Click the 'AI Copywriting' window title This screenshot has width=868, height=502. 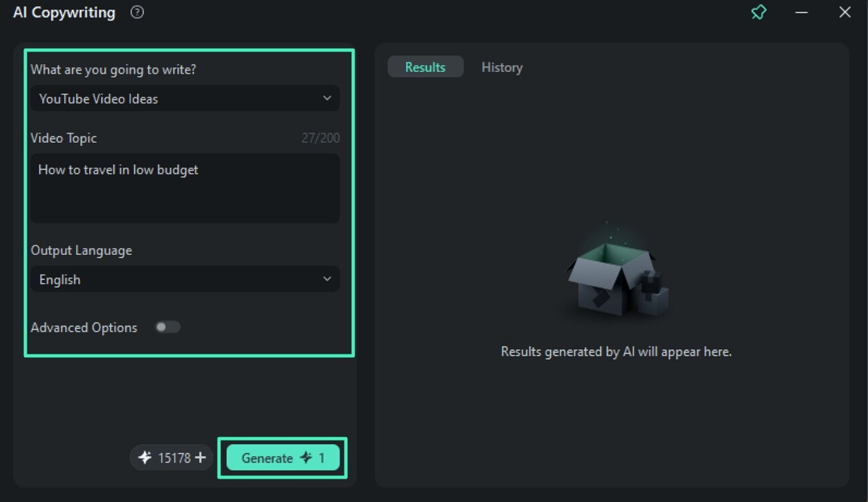tap(64, 13)
